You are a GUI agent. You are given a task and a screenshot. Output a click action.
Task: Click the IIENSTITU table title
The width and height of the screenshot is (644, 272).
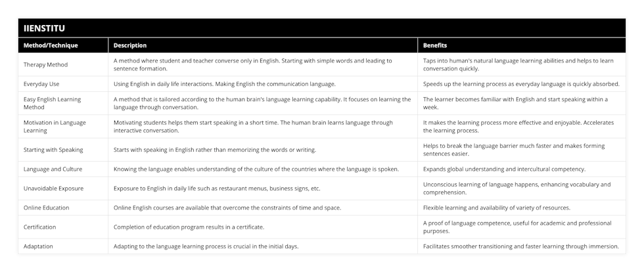tap(44, 28)
